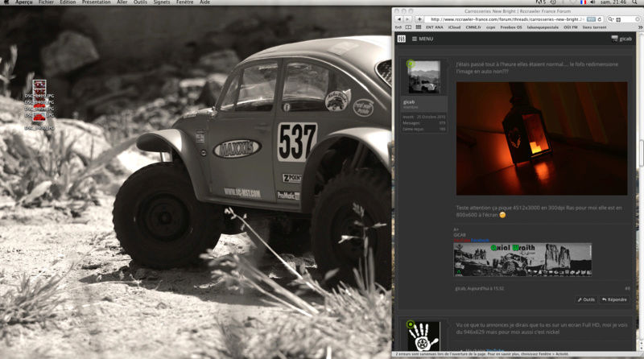Open the Outils menu in menu bar
This screenshot has height=359, width=644.
pyautogui.click(x=140, y=2)
